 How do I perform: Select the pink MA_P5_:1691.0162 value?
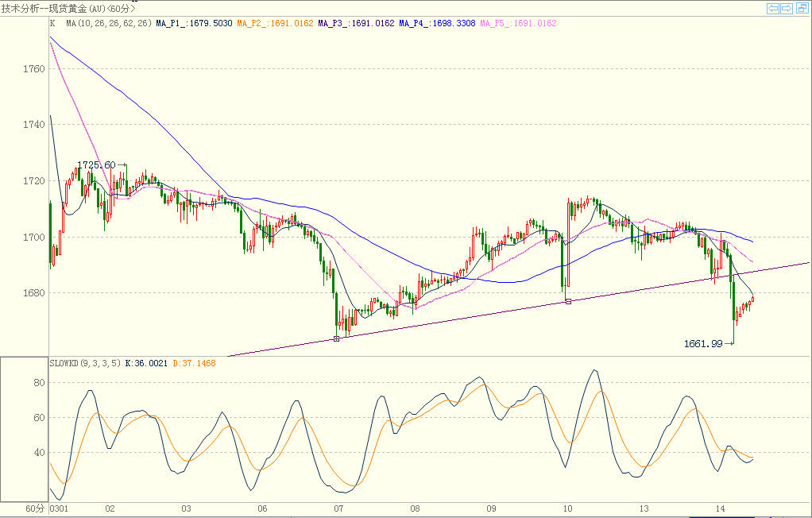(518, 23)
